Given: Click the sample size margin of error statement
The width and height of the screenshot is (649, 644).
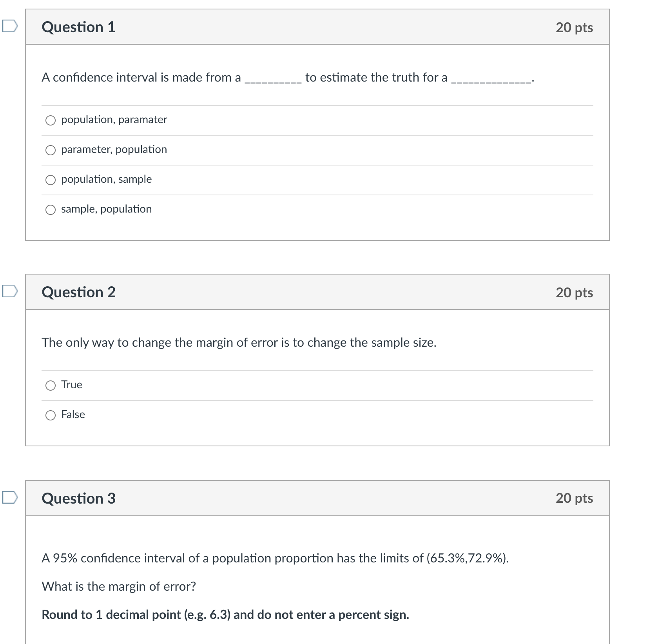Looking at the screenshot, I should pos(239,343).
